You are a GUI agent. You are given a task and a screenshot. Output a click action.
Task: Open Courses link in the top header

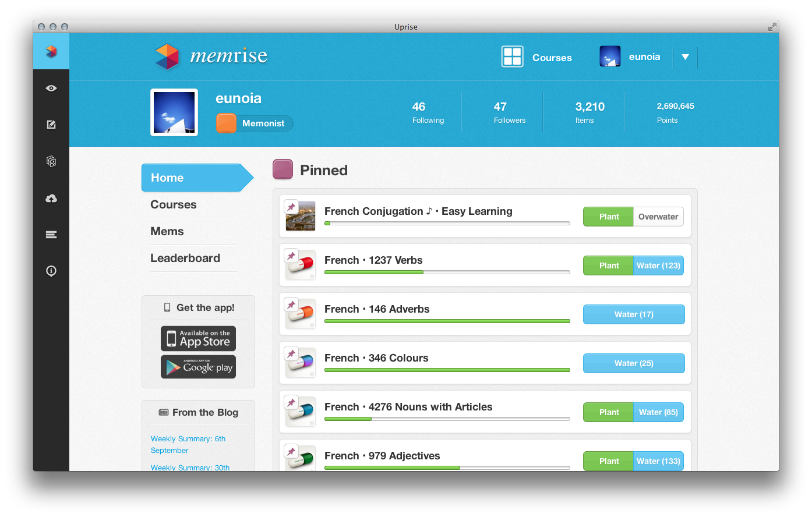552,58
